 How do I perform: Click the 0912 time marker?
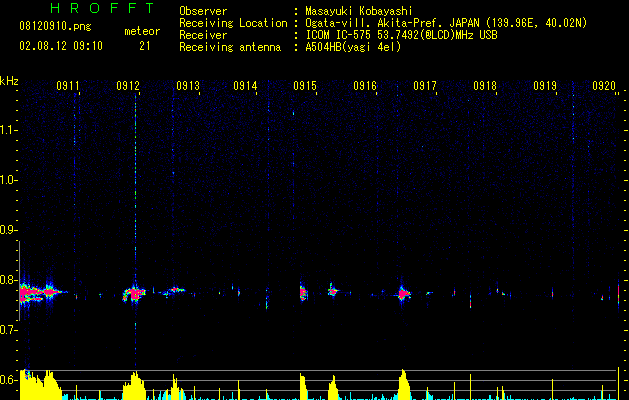[x=128, y=86]
